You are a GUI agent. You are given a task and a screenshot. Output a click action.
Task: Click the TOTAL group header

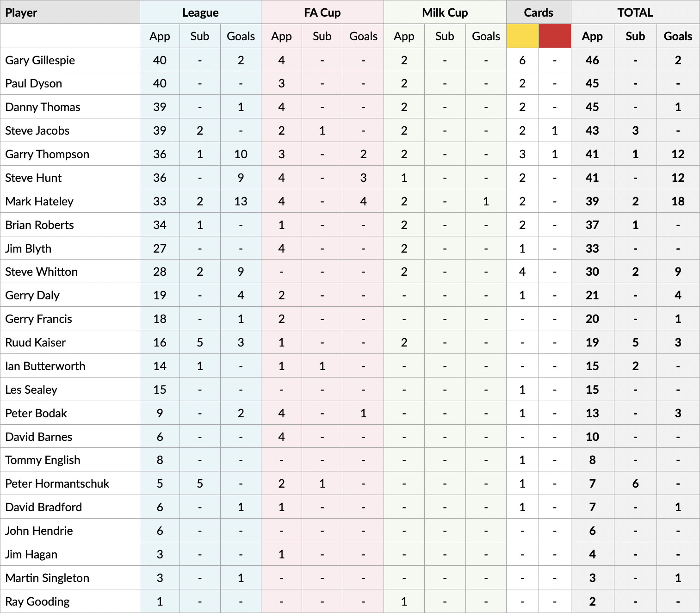click(x=635, y=12)
